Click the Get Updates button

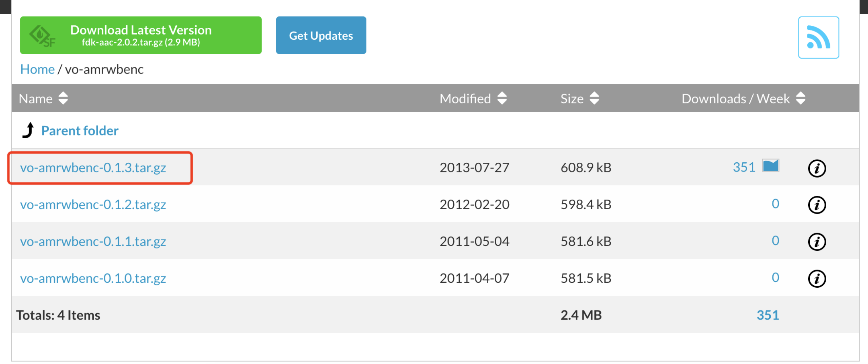(x=321, y=35)
